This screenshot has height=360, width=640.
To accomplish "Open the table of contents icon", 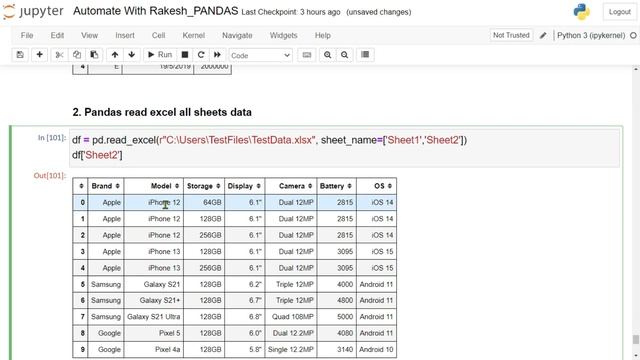I will point(365,55).
